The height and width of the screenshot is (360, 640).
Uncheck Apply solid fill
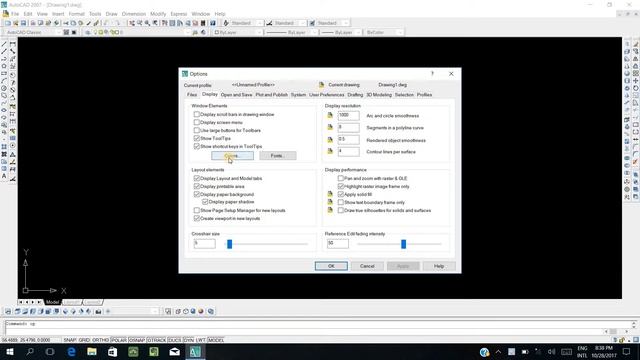341,195
